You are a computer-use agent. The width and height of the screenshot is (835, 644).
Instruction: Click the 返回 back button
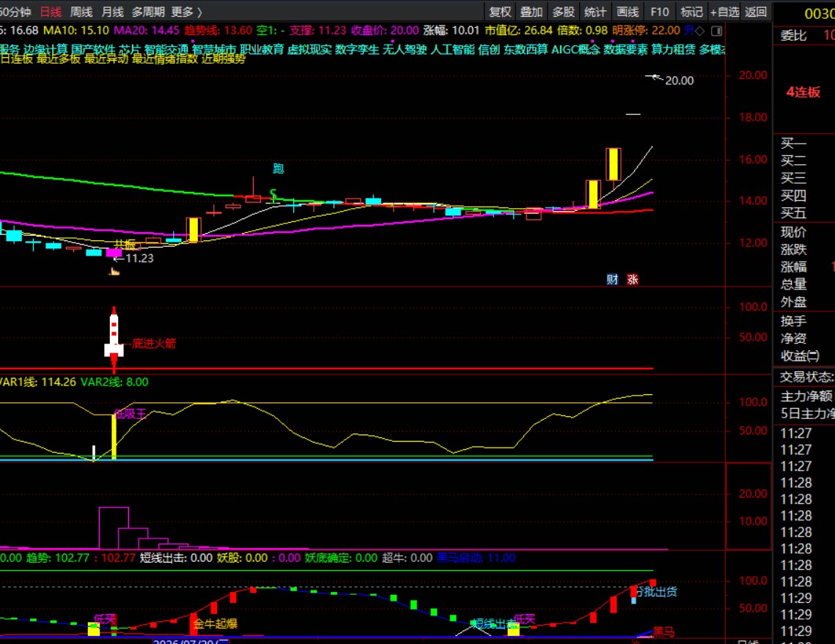coord(756,12)
